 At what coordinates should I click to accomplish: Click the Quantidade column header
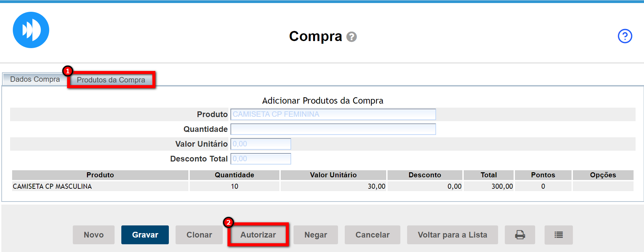[234, 175]
